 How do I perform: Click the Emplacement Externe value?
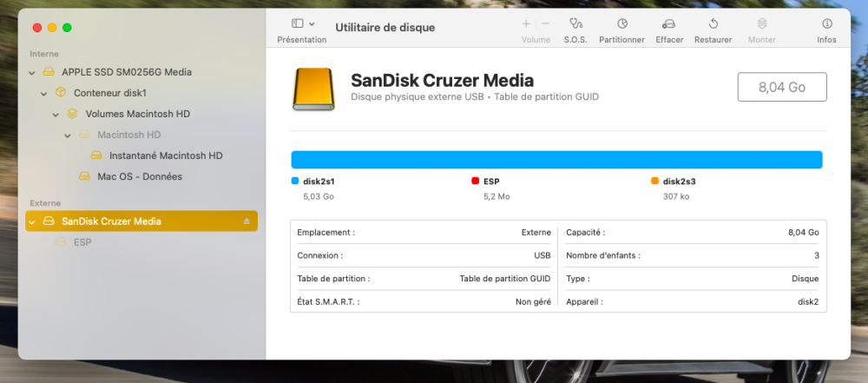(536, 232)
